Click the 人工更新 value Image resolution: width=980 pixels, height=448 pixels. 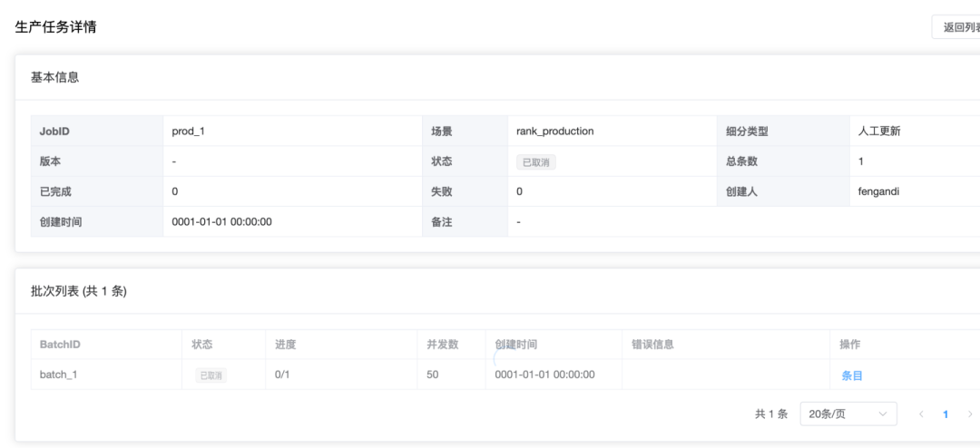879,131
